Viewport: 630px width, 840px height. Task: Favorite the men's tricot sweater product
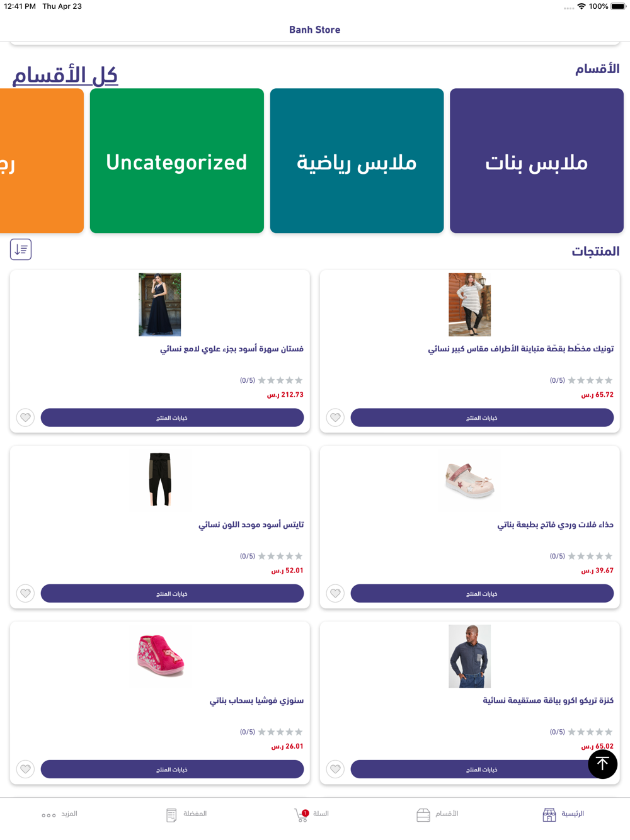pyautogui.click(x=335, y=769)
